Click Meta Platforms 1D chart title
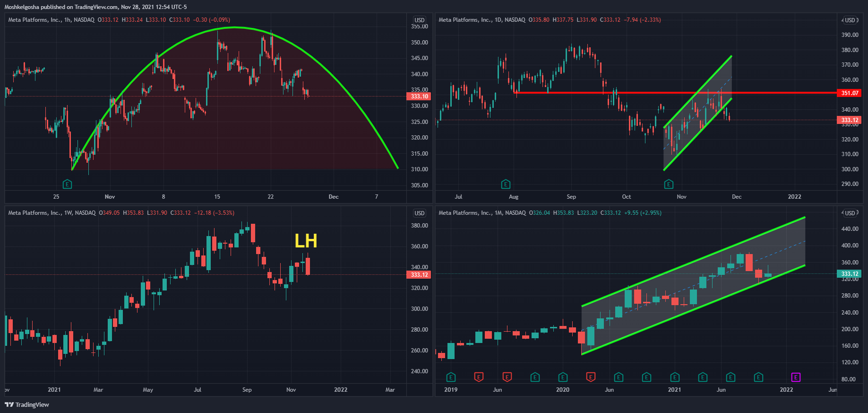Image resolution: width=868 pixels, height=413 pixels. click(481, 20)
